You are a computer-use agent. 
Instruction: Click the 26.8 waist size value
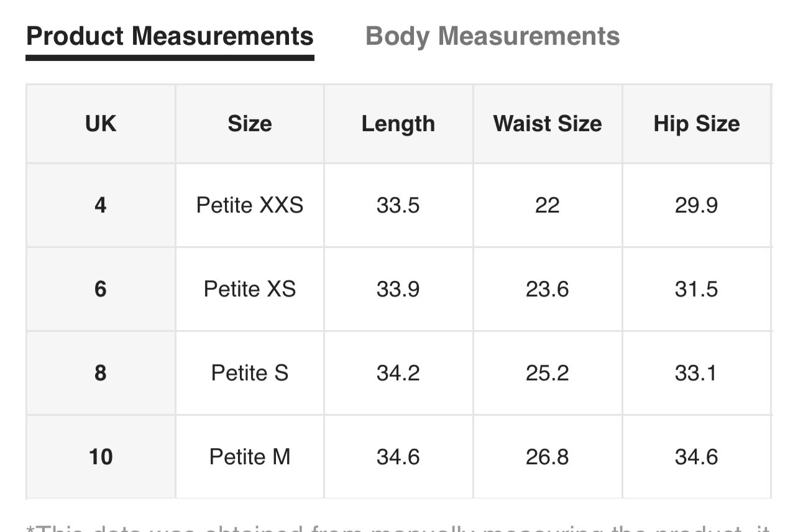pos(548,457)
